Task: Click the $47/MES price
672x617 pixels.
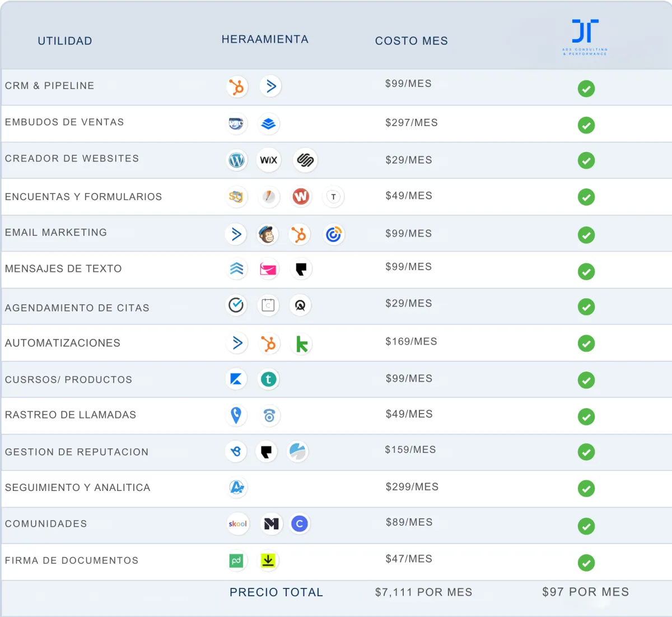Action: 409,559
